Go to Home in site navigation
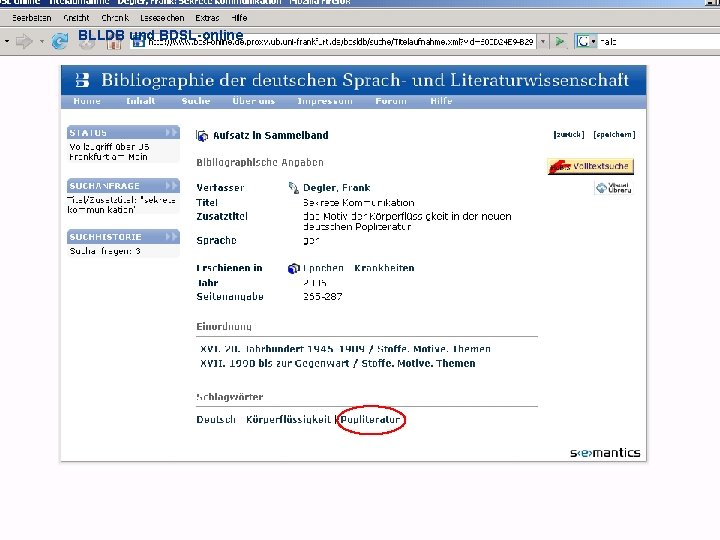The image size is (720, 540). click(x=87, y=101)
